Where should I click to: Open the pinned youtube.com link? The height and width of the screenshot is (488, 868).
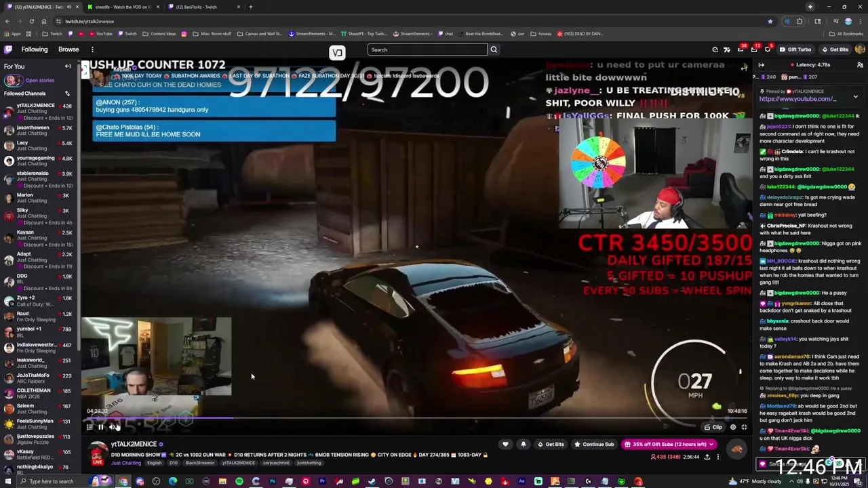(x=797, y=99)
